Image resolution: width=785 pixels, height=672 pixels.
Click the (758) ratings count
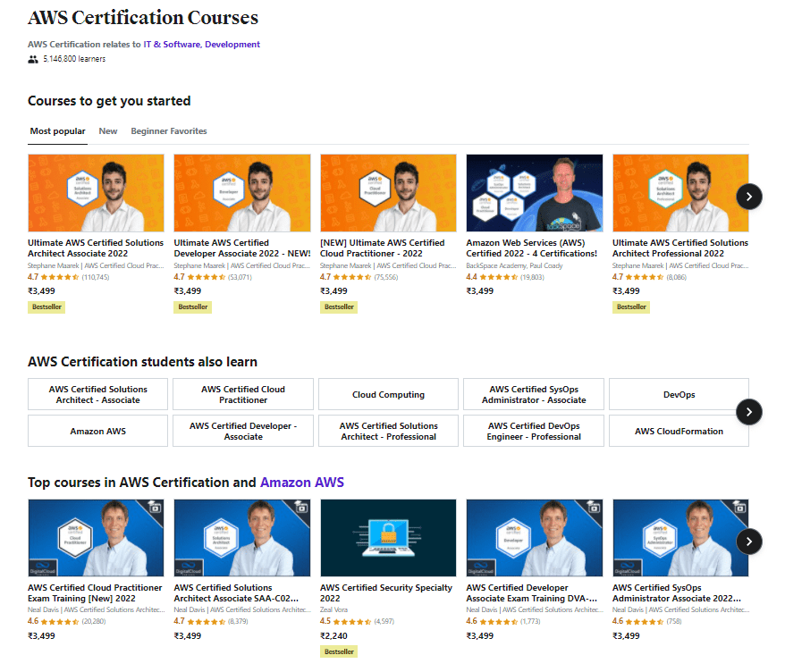point(674,621)
